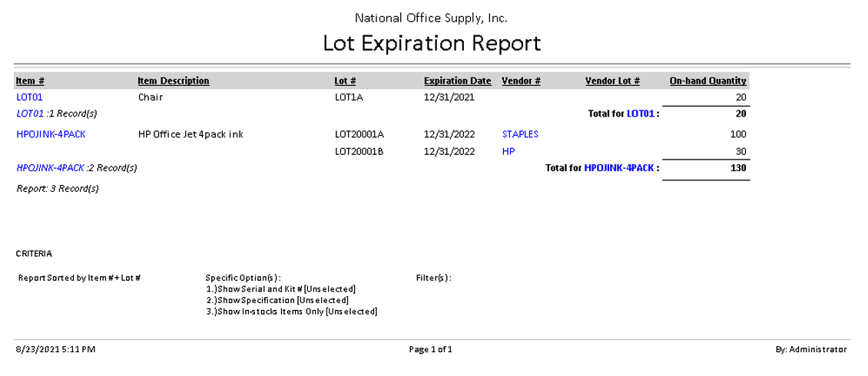Screen dimensions: 868x376
Task: Click LOT01 link in the 'Total for' line
Action: 641,114
